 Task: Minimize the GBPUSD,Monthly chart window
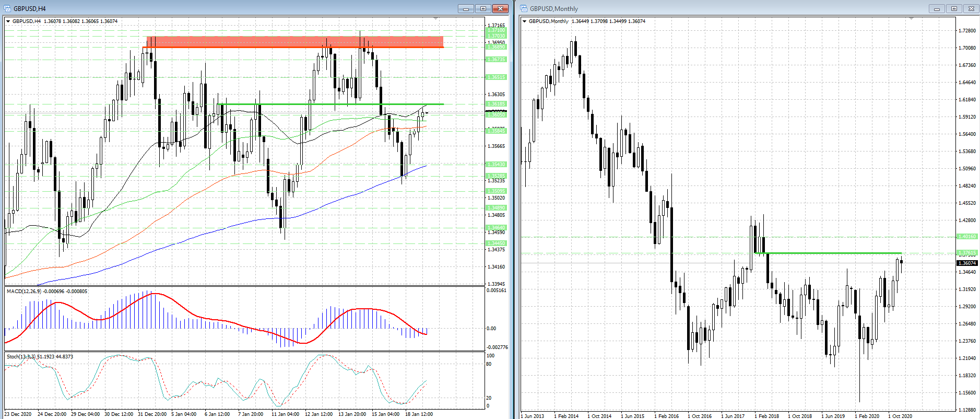[x=937, y=8]
